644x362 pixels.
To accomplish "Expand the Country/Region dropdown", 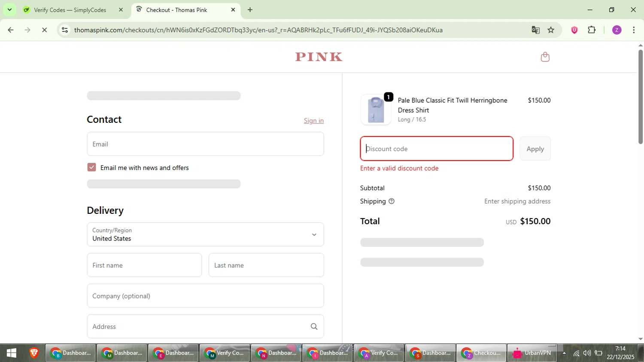I will (x=205, y=234).
